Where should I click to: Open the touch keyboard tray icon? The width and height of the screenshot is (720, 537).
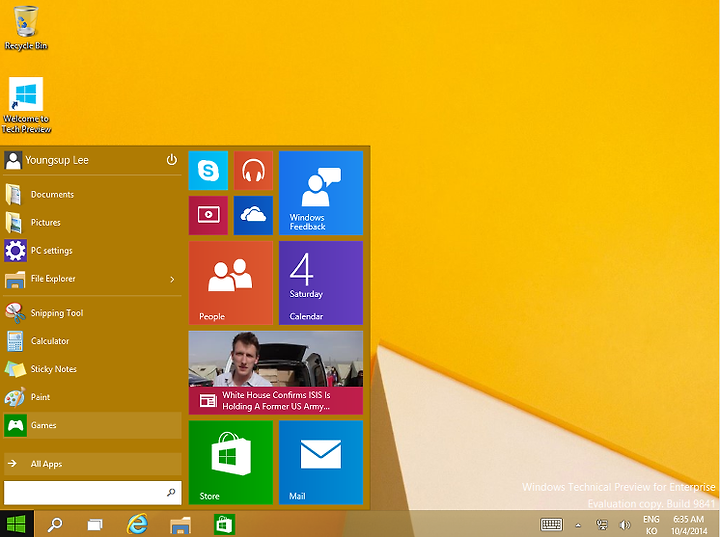pyautogui.click(x=551, y=524)
